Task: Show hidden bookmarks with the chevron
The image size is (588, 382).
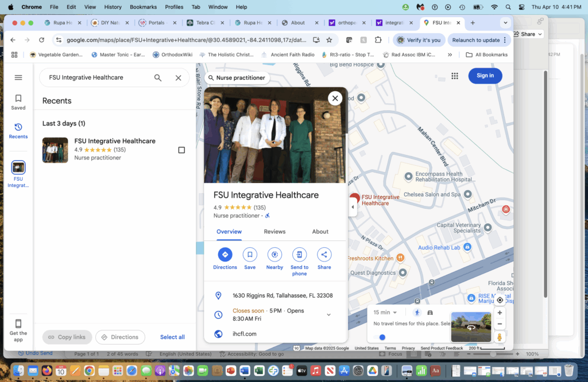Action: point(450,54)
